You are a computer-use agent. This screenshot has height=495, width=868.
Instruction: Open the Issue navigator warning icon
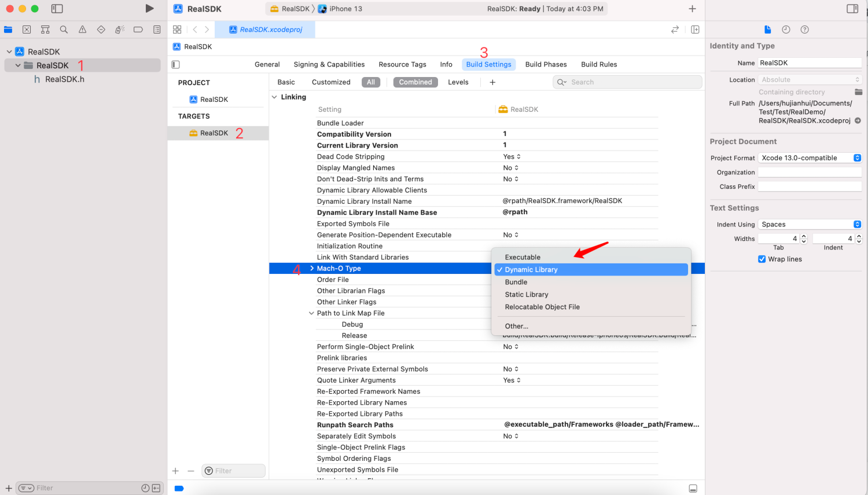click(x=82, y=30)
